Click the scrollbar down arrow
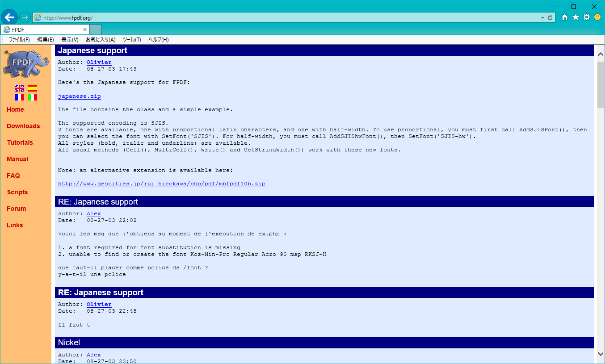605x364 pixels. pos(601,354)
